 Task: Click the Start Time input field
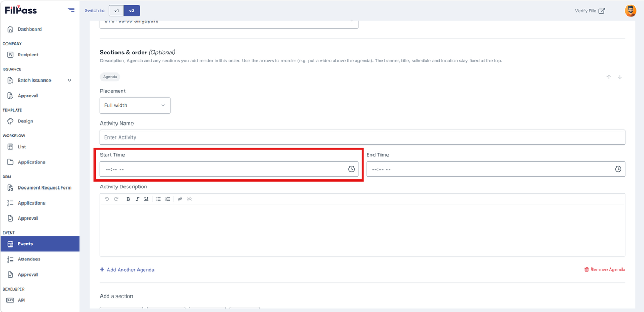point(229,169)
